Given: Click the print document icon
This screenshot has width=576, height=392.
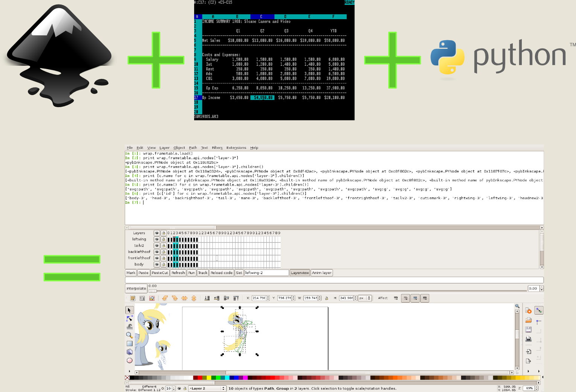Looking at the screenshot, I should (529, 339).
